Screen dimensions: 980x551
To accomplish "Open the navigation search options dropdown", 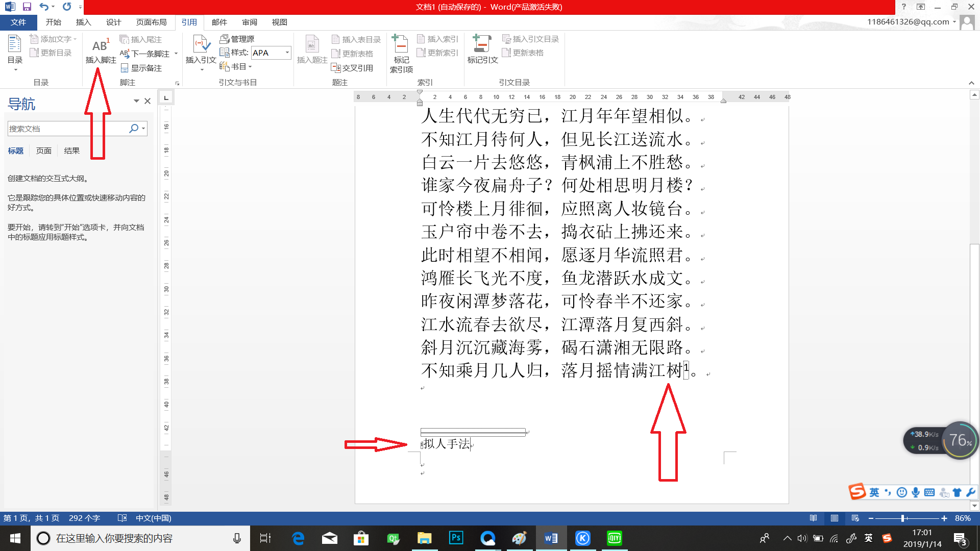I will (x=143, y=129).
